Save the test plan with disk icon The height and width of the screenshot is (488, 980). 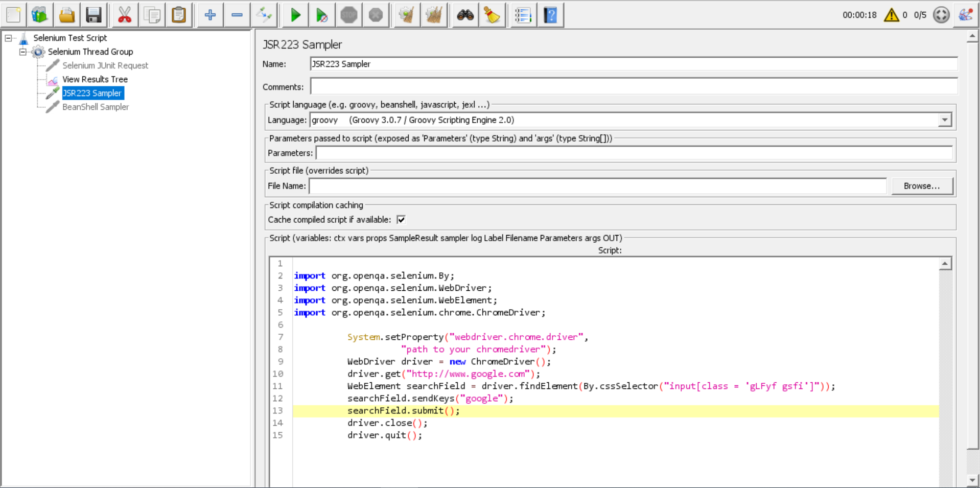[94, 15]
